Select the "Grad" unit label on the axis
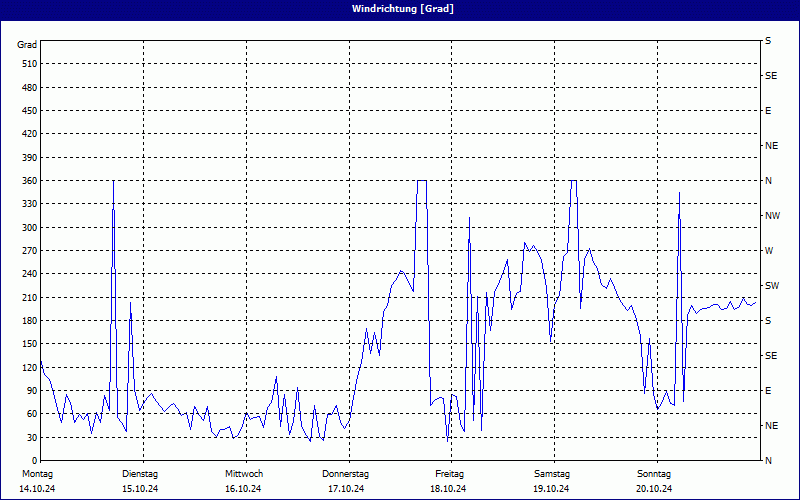Image resolution: width=800 pixels, height=500 pixels. [27, 45]
